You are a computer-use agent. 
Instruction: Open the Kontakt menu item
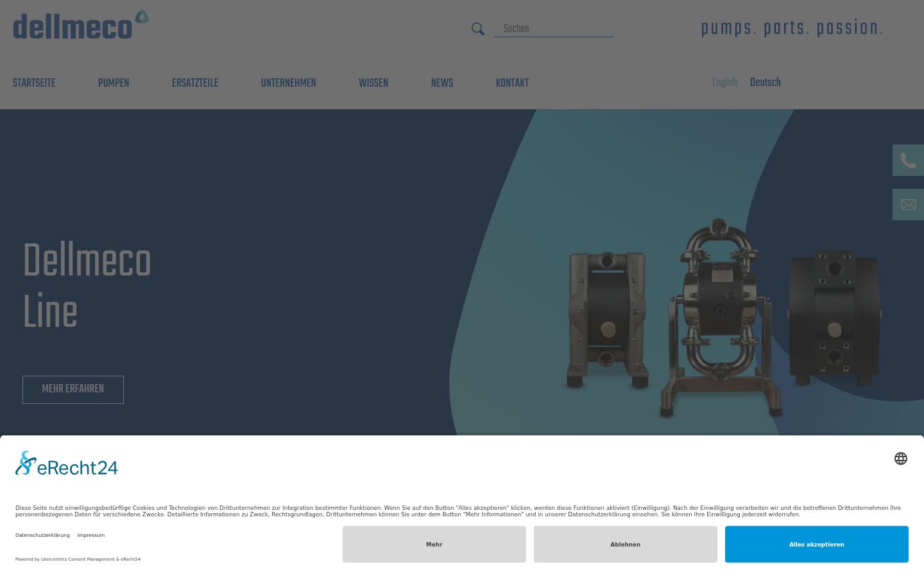click(512, 83)
